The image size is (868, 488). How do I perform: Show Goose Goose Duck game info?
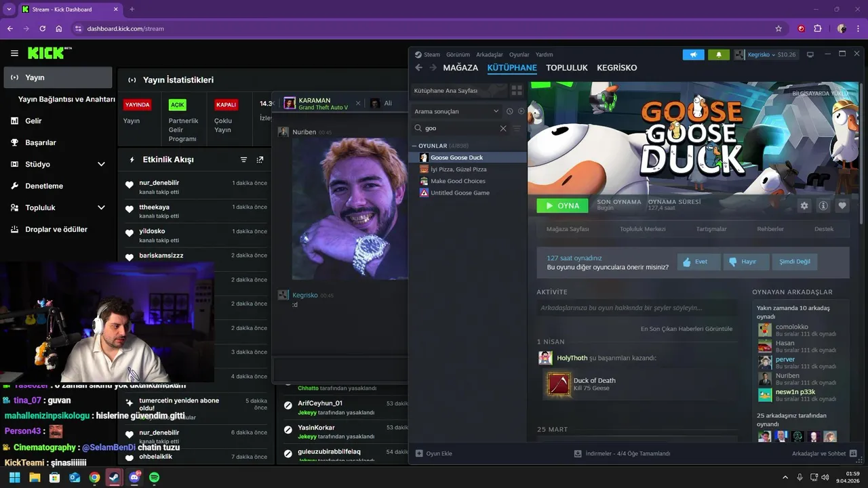coord(823,205)
